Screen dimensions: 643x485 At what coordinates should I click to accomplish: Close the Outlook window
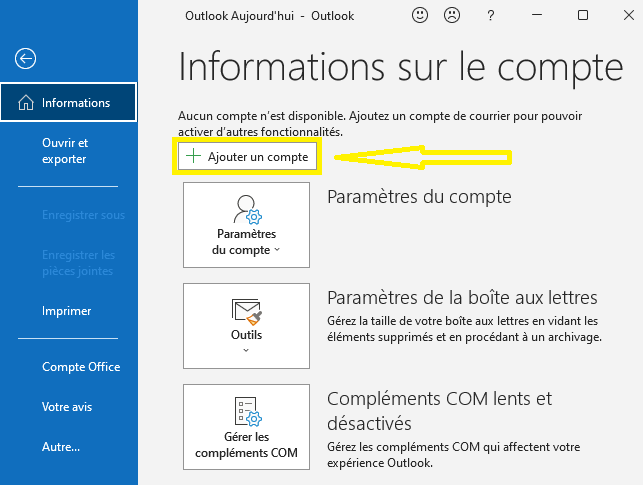click(x=629, y=16)
